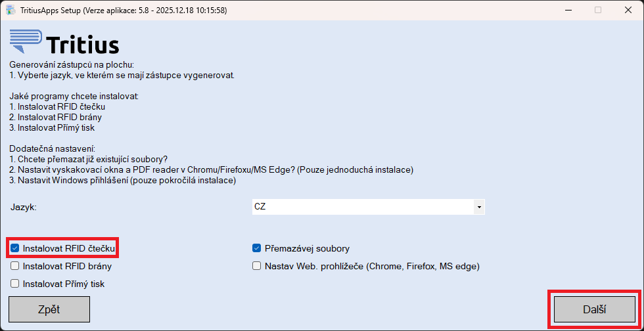644x331 pixels.
Task: Click the Generování zástupců na plochu heading
Action: pyautogui.click(x=72, y=65)
